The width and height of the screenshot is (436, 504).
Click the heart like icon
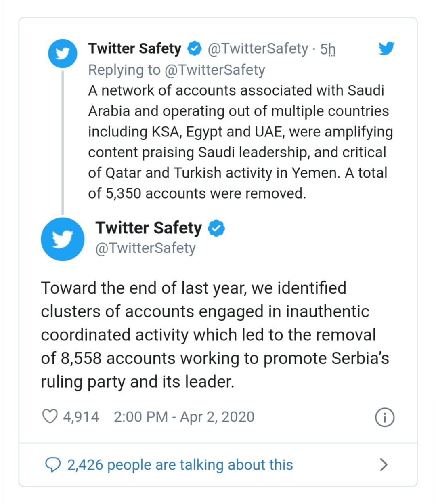[50, 416]
